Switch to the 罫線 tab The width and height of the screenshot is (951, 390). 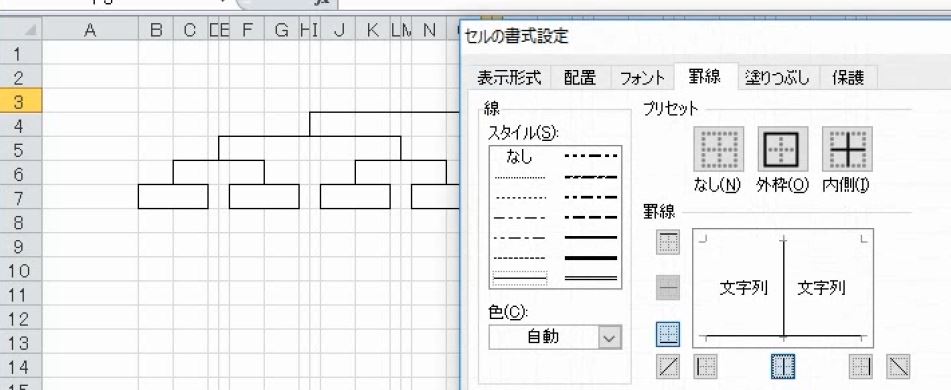(x=705, y=76)
